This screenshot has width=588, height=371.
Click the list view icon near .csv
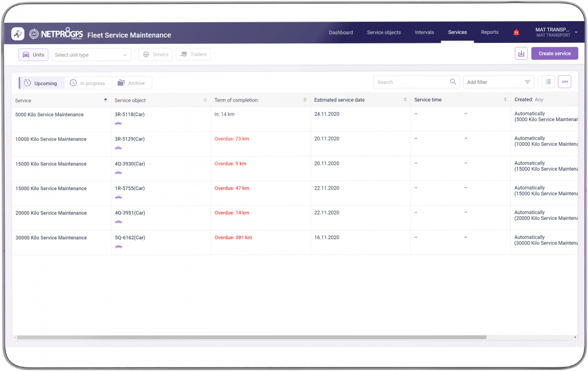(x=547, y=82)
